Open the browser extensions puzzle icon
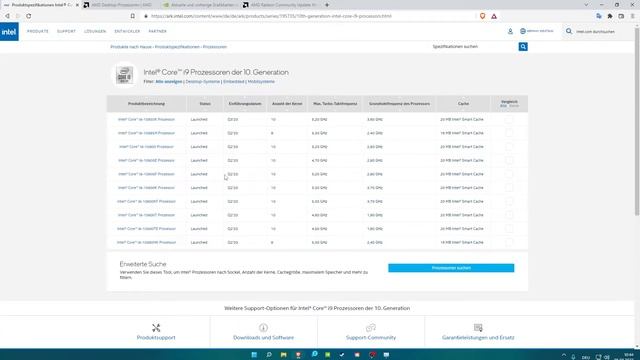Viewport: 640px width, 360px height. pyautogui.click(x=610, y=16)
